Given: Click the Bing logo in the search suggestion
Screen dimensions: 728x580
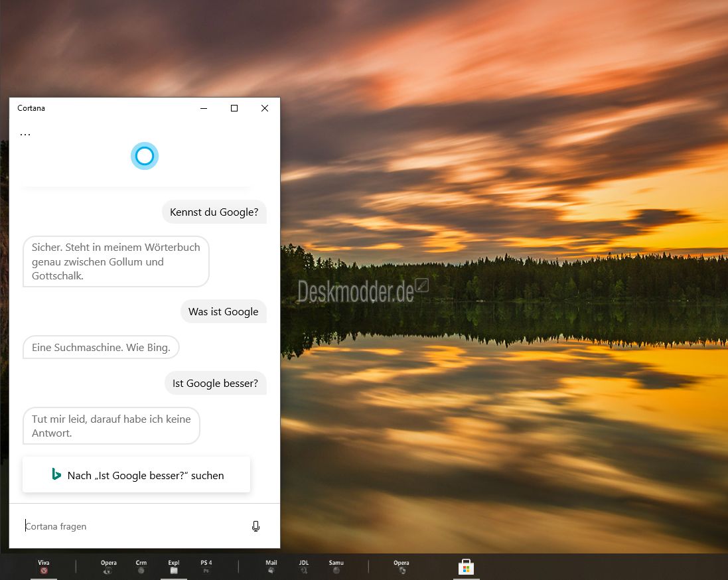Looking at the screenshot, I should [x=56, y=474].
